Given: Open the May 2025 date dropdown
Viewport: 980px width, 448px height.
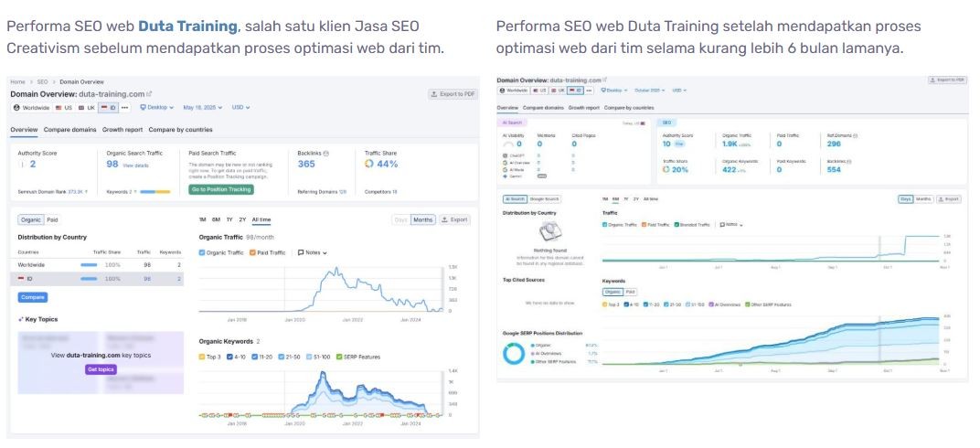Looking at the screenshot, I should point(202,108).
